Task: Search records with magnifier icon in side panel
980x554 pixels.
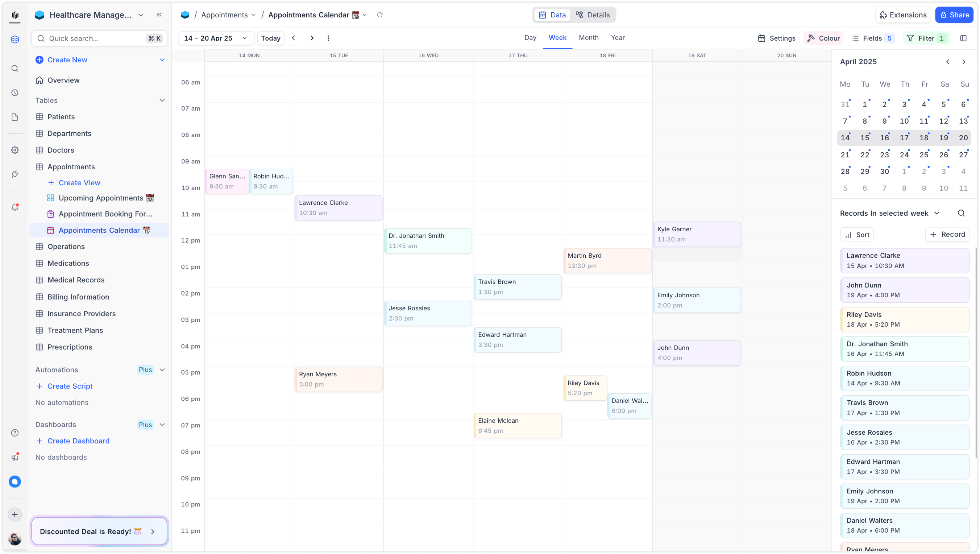Action: (961, 213)
